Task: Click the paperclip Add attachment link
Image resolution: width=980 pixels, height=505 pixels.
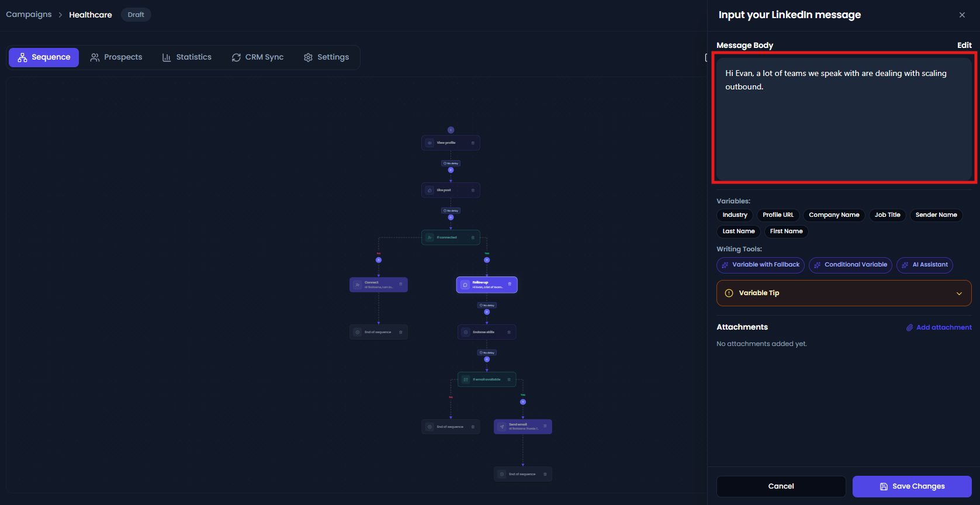Action: click(x=939, y=327)
